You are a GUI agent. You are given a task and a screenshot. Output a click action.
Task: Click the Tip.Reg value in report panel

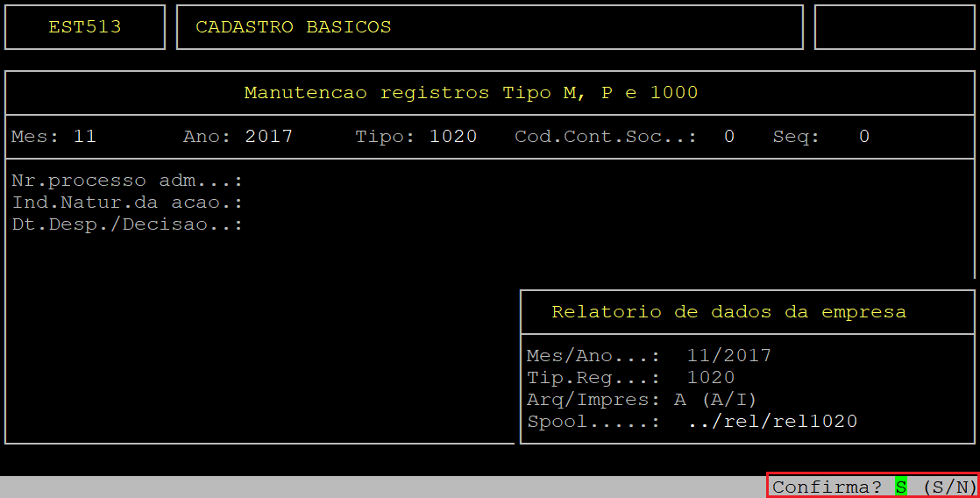coord(711,377)
